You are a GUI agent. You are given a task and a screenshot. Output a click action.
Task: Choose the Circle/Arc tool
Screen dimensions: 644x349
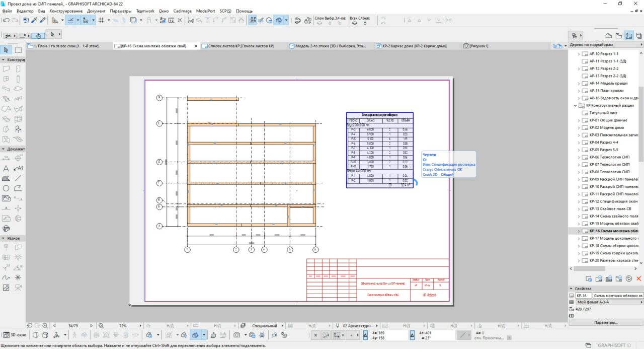pos(6,188)
